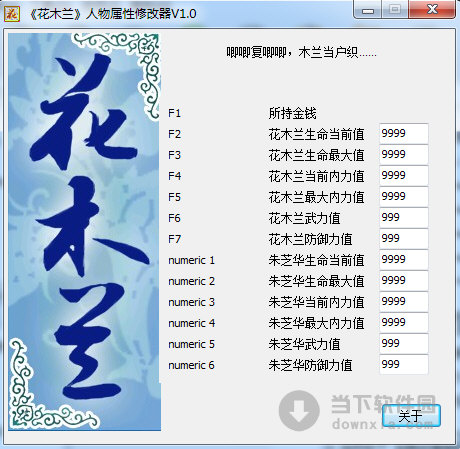The image size is (460, 449).
Task: Click the F7 hotkey label
Action: coord(174,239)
